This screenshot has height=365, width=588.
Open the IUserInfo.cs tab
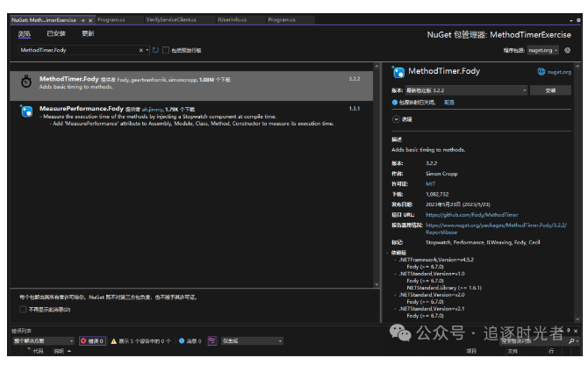(x=232, y=20)
